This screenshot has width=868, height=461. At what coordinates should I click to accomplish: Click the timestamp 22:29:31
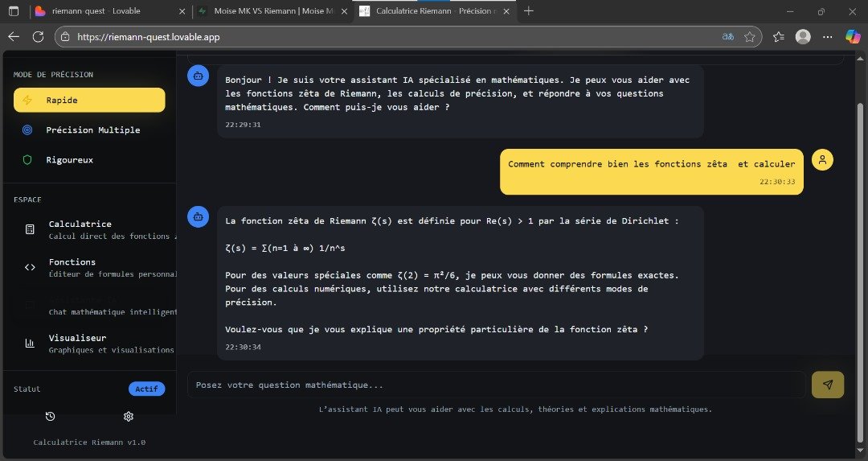click(243, 125)
